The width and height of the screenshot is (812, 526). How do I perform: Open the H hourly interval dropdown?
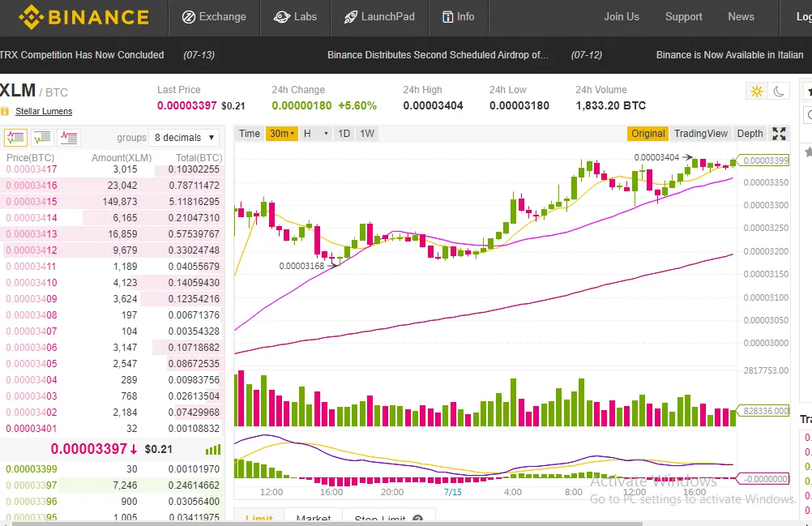(x=315, y=134)
